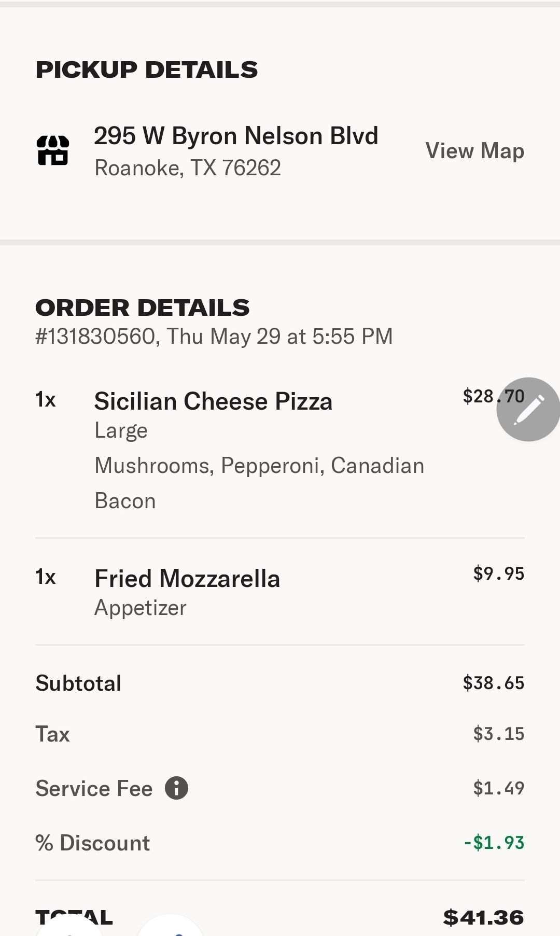
Task: Open the Service Fee info icon
Action: pos(176,788)
